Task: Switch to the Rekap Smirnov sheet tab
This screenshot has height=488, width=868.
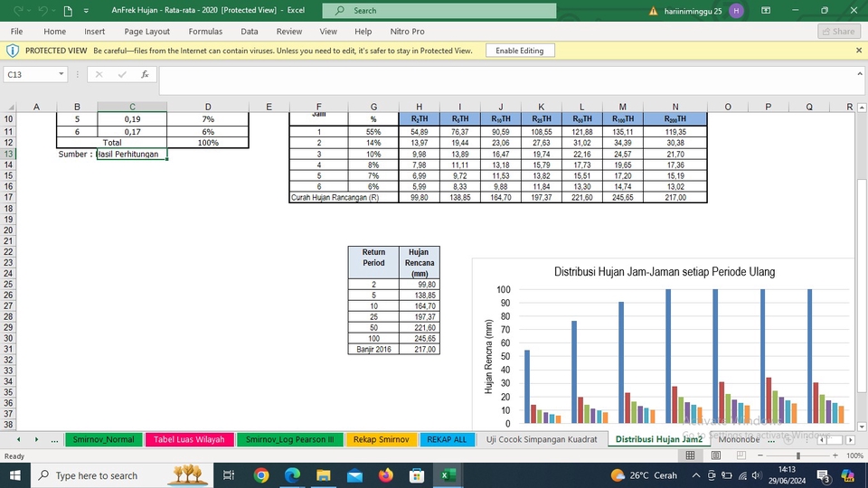Action: [381, 439]
